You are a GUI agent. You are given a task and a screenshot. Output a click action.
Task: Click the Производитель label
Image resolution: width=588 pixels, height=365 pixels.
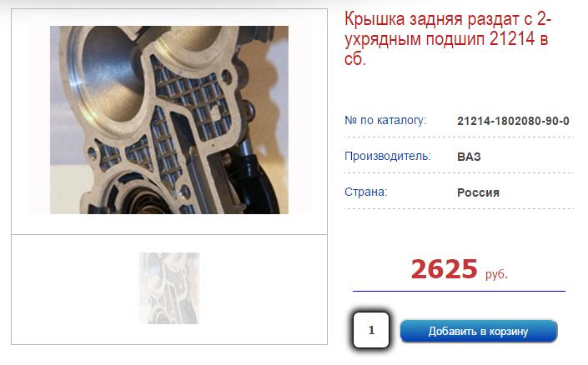(387, 156)
